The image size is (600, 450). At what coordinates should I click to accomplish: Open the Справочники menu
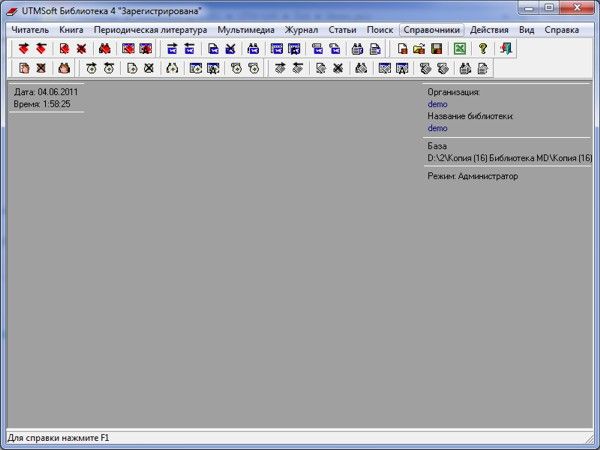pos(432,30)
